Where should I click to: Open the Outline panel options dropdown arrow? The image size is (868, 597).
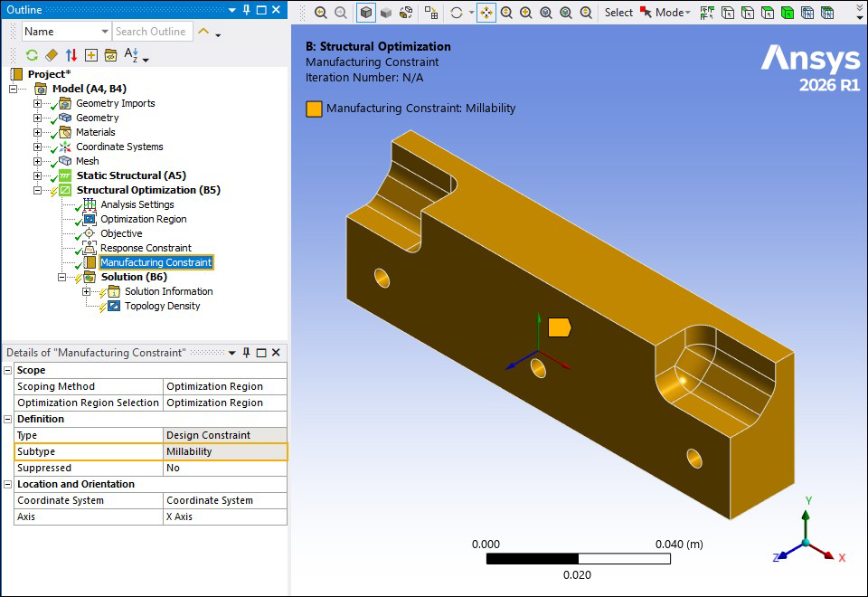coord(232,10)
